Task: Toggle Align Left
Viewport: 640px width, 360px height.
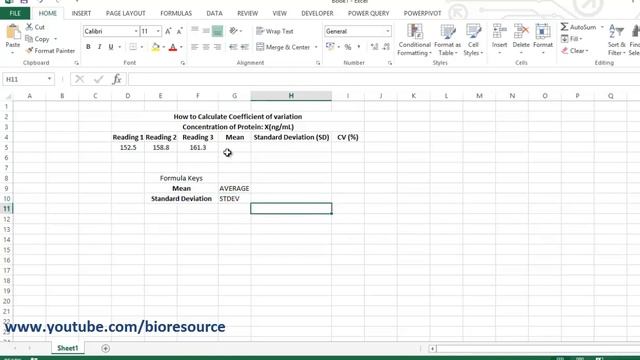Action: click(x=195, y=47)
